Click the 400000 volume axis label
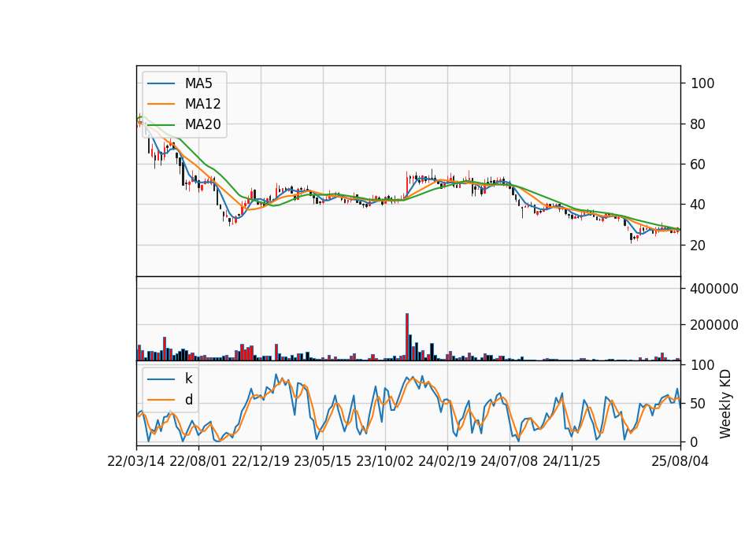Viewport: 756px width, 543px height. click(714, 289)
